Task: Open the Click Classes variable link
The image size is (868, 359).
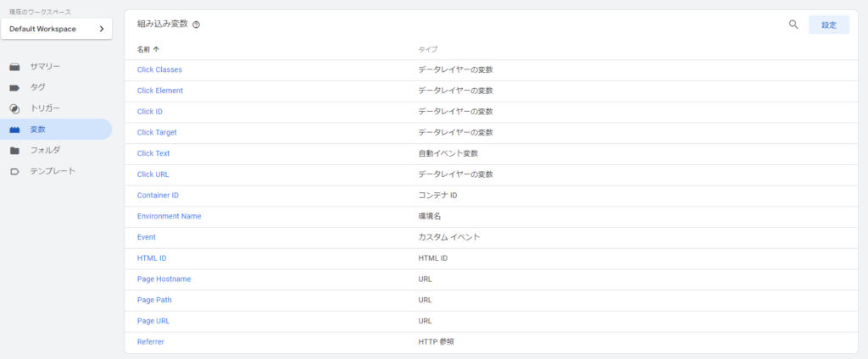Action: pos(159,69)
